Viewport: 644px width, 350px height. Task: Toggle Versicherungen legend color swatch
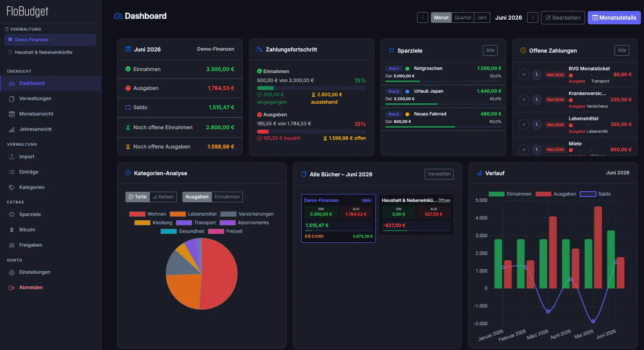[228, 214]
